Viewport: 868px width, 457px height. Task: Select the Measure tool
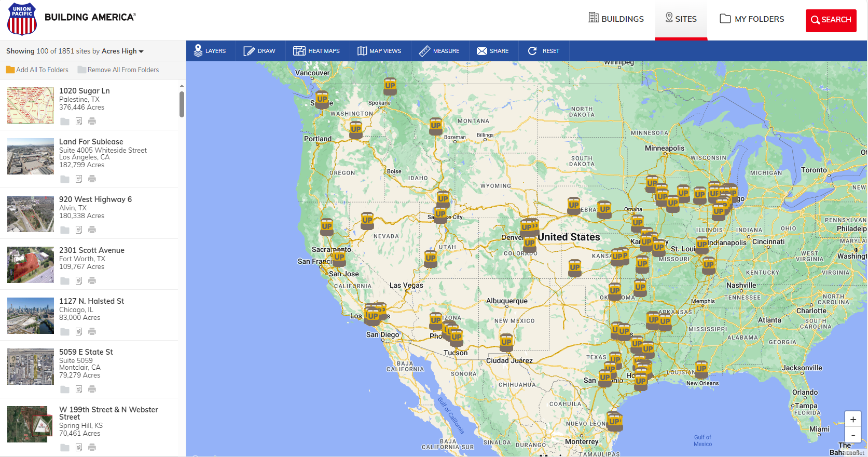439,51
